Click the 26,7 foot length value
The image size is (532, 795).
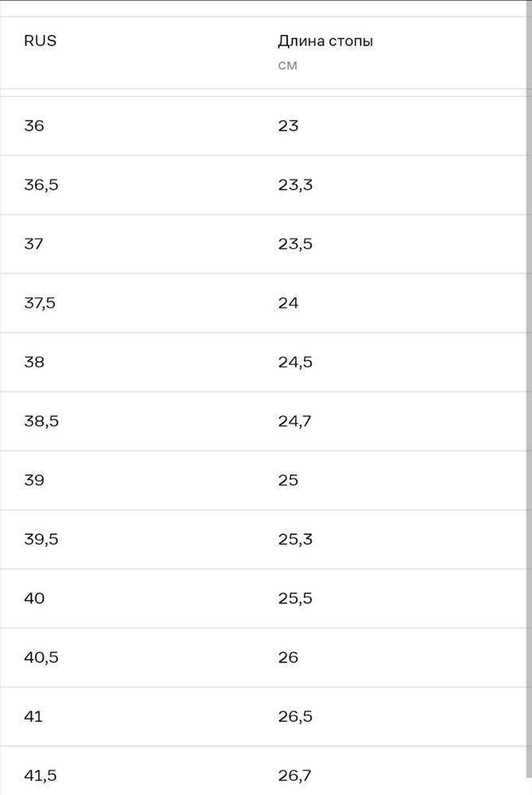[x=295, y=775]
